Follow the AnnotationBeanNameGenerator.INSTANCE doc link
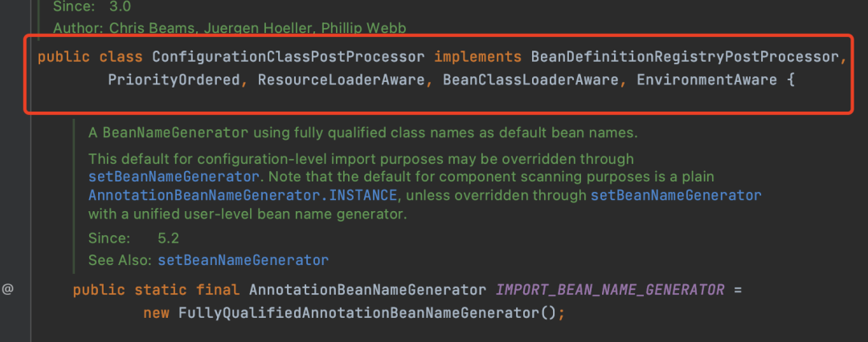Image resolution: width=868 pixels, height=342 pixels. click(243, 195)
